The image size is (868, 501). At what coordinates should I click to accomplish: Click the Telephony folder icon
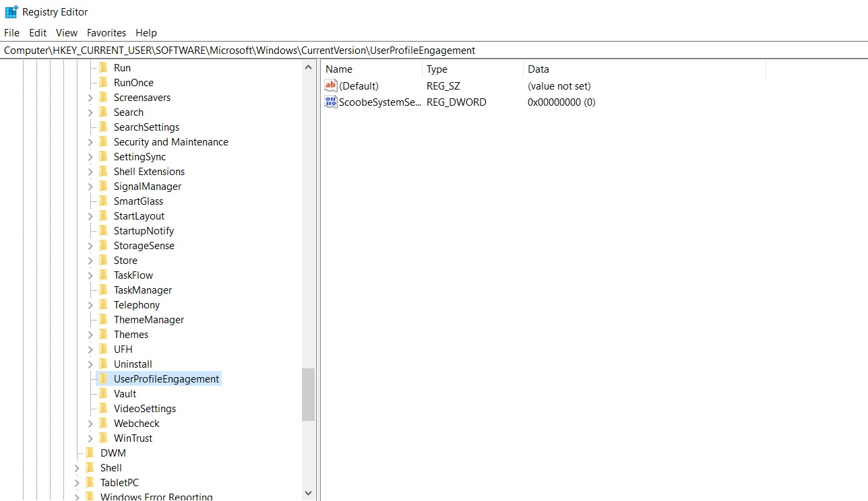pyautogui.click(x=103, y=304)
